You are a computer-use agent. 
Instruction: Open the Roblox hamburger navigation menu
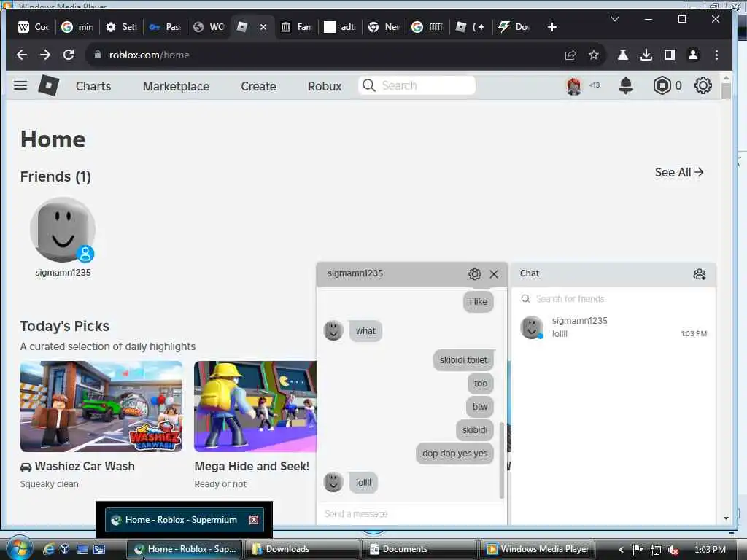tap(20, 86)
